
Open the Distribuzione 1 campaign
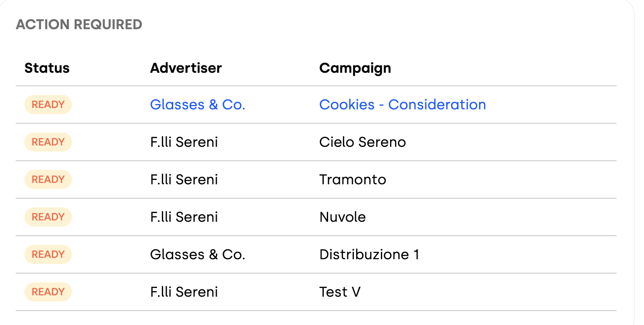click(x=369, y=254)
